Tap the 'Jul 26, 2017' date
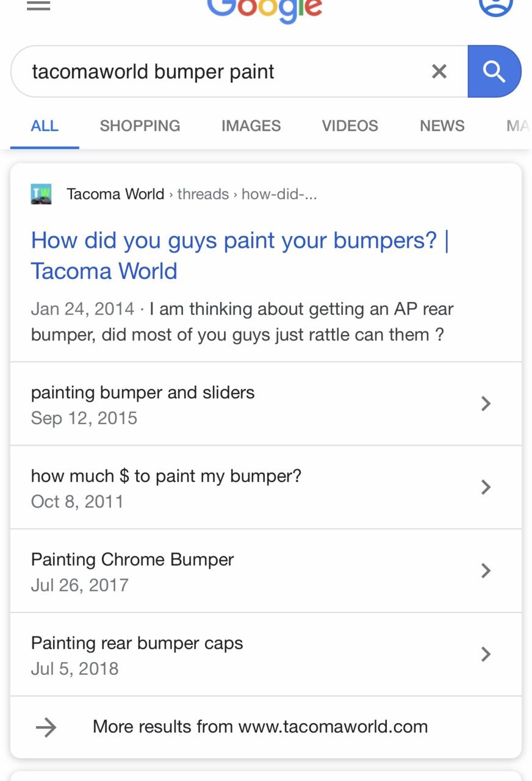 pos(80,586)
